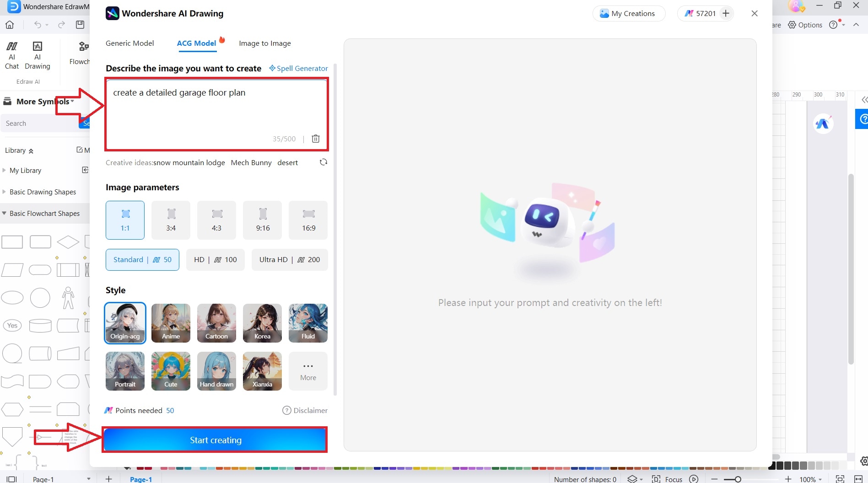Select the Korea style thumbnail
The height and width of the screenshot is (483, 868).
click(x=262, y=323)
